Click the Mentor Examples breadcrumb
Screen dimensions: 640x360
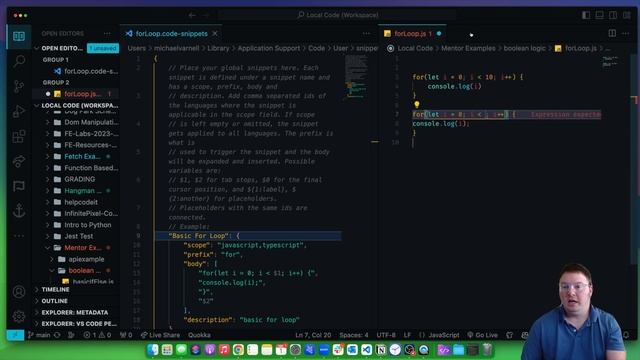[x=468, y=48]
